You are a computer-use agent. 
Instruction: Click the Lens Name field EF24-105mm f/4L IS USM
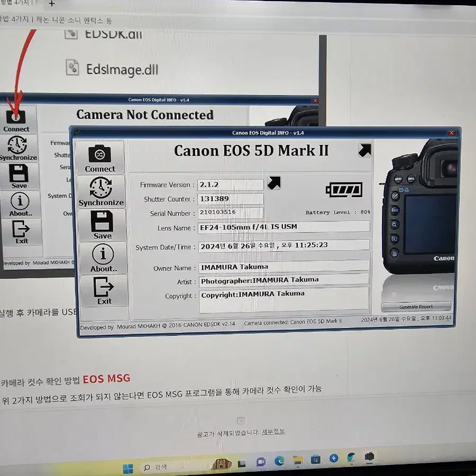tap(283, 227)
